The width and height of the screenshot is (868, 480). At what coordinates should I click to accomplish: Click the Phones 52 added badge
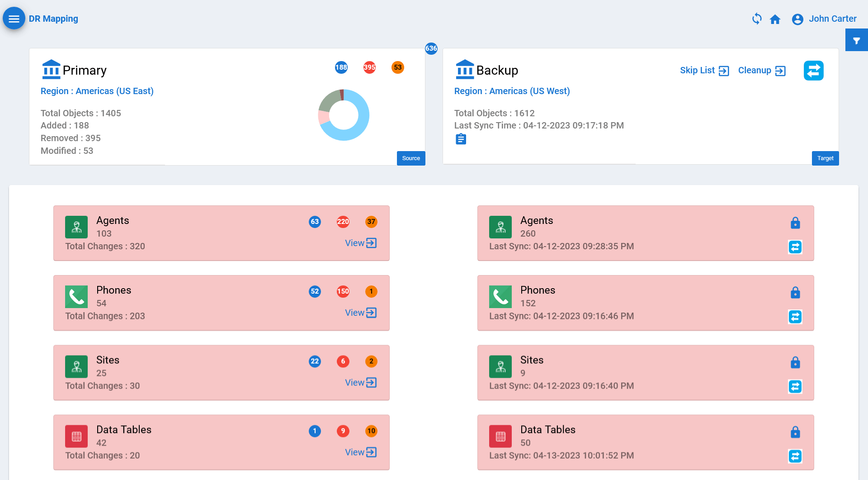coord(315,291)
